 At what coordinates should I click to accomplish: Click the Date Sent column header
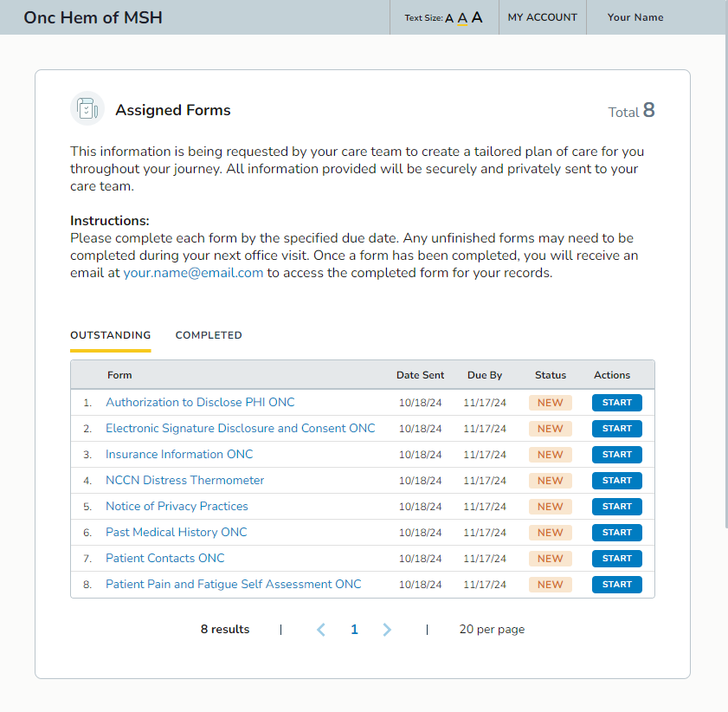[x=420, y=375]
